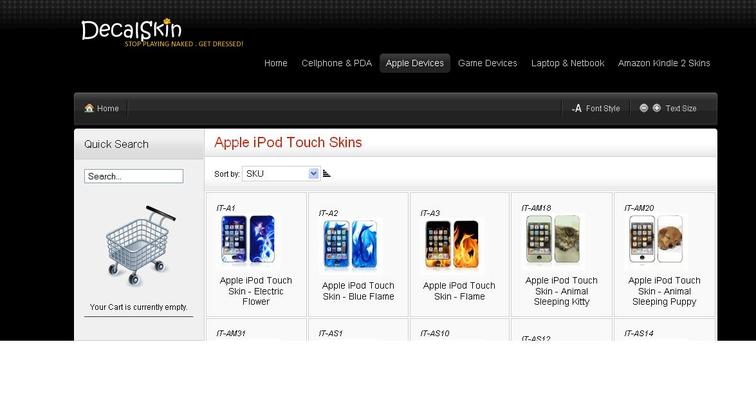The width and height of the screenshot is (756, 414).
Task: Go to Game Devices menu
Action: click(487, 63)
